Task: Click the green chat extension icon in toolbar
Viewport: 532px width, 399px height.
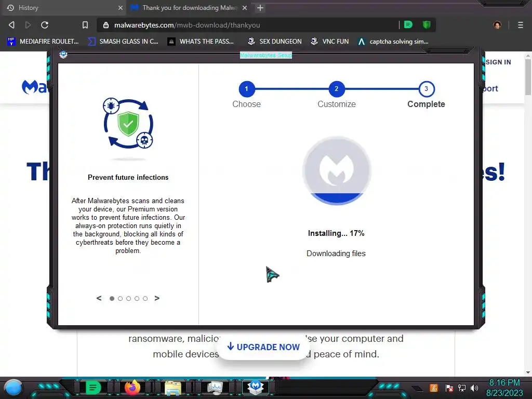Action: 408,24
